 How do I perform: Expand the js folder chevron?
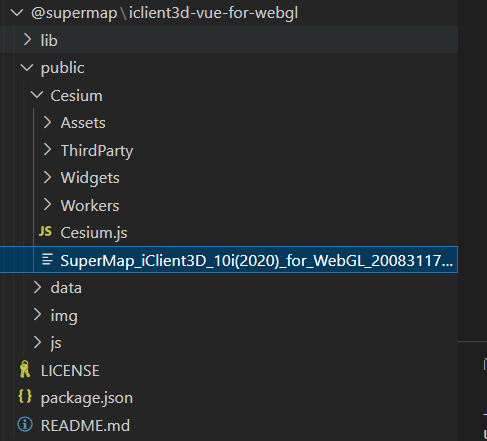point(37,342)
